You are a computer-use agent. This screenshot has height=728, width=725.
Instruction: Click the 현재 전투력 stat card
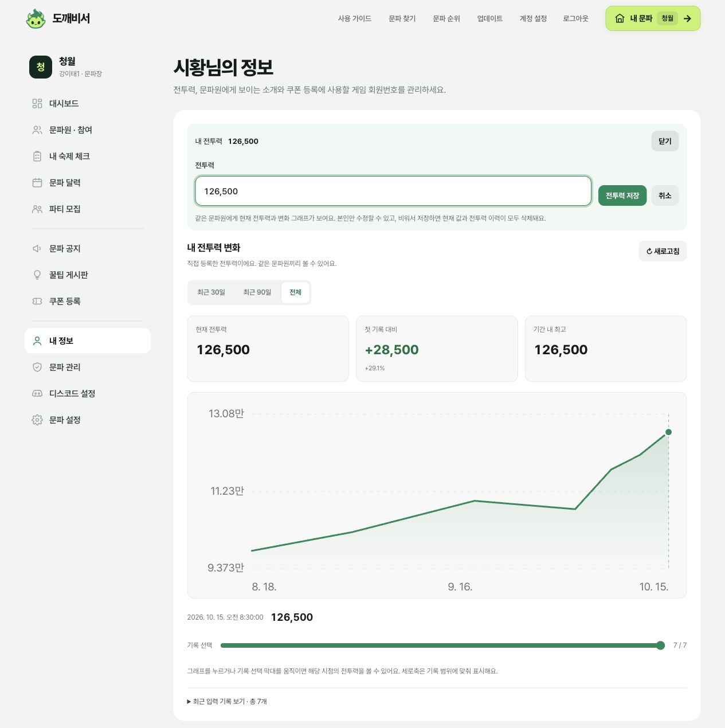coord(268,349)
